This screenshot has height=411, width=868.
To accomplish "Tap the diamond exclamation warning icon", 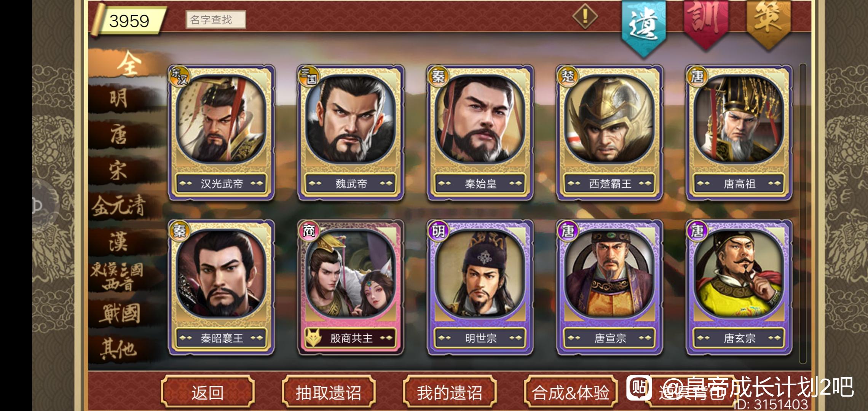I will 585,16.
